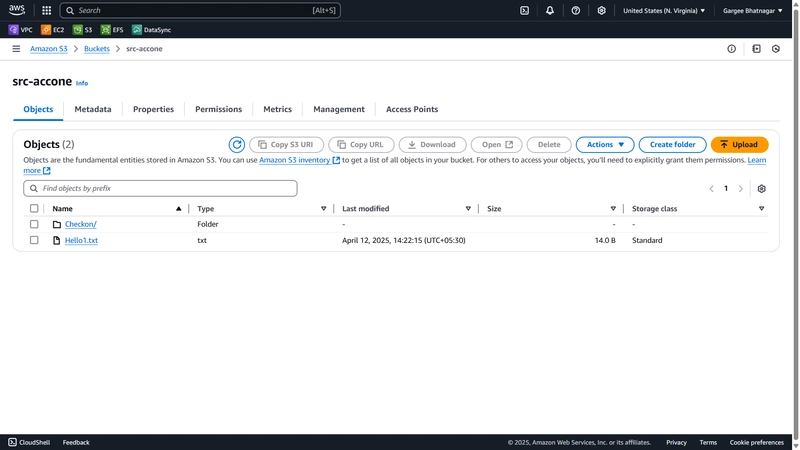
Task: Open table preferences gear icon
Action: [762, 189]
